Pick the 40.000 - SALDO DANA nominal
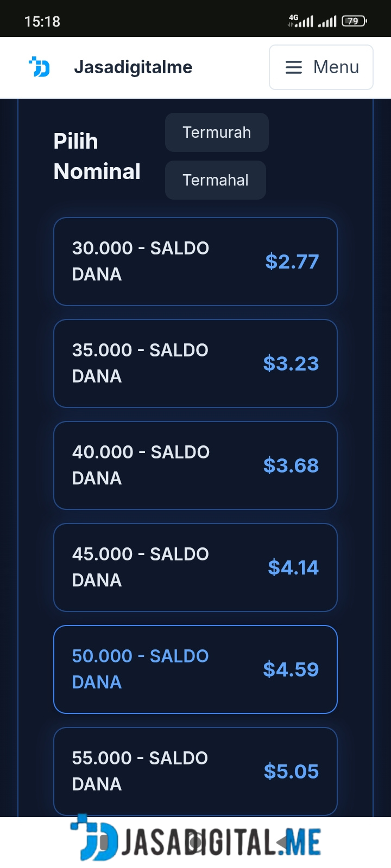Screen dimensions: 391x868 tap(195, 465)
